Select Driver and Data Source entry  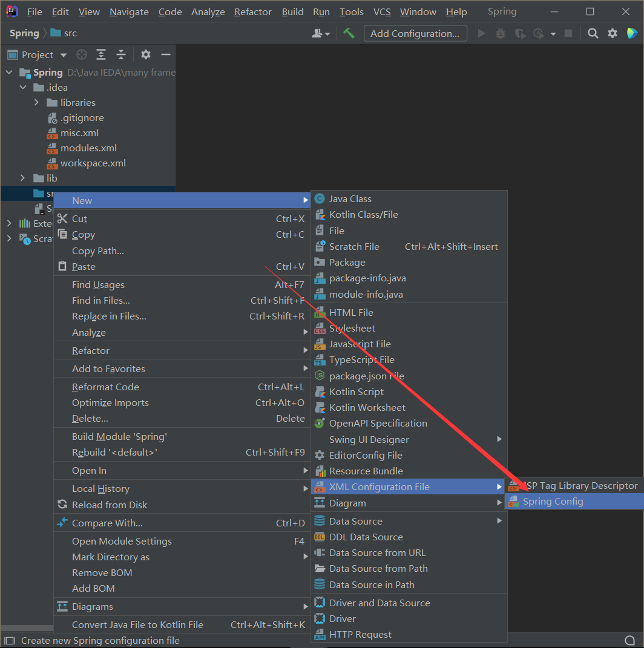(409, 603)
